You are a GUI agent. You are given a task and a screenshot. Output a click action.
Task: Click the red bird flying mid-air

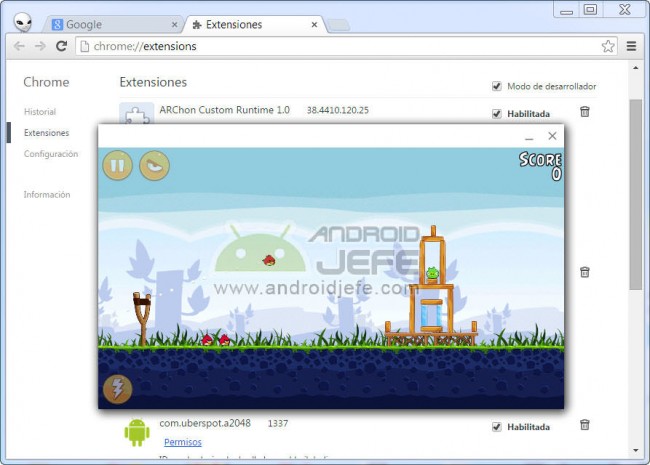(x=269, y=260)
